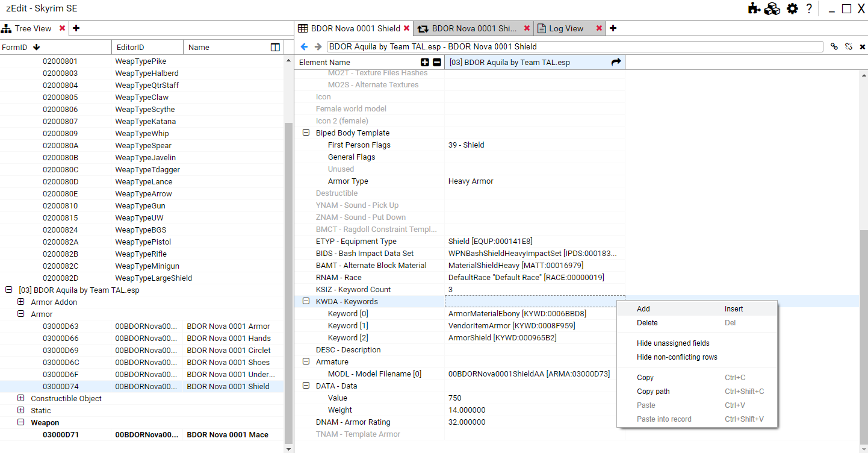868x453 pixels.
Task: Select BDOR Nova 0001 Hands record
Action: 142,338
